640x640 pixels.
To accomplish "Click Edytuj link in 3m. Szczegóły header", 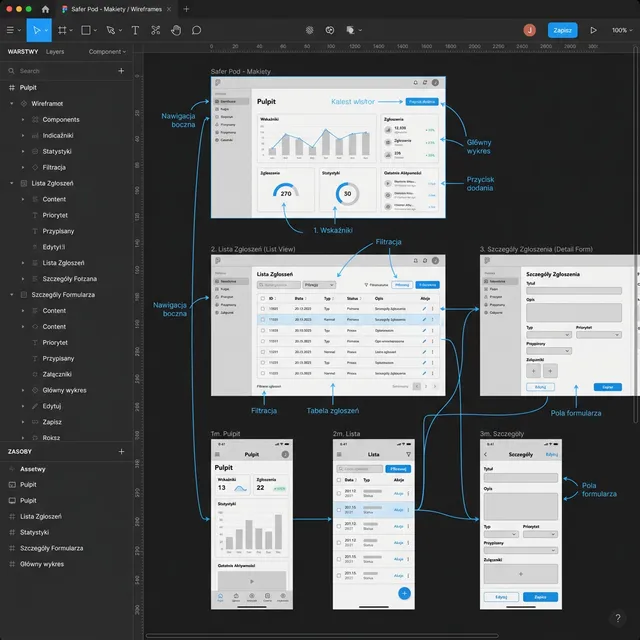I will coord(551,454).
